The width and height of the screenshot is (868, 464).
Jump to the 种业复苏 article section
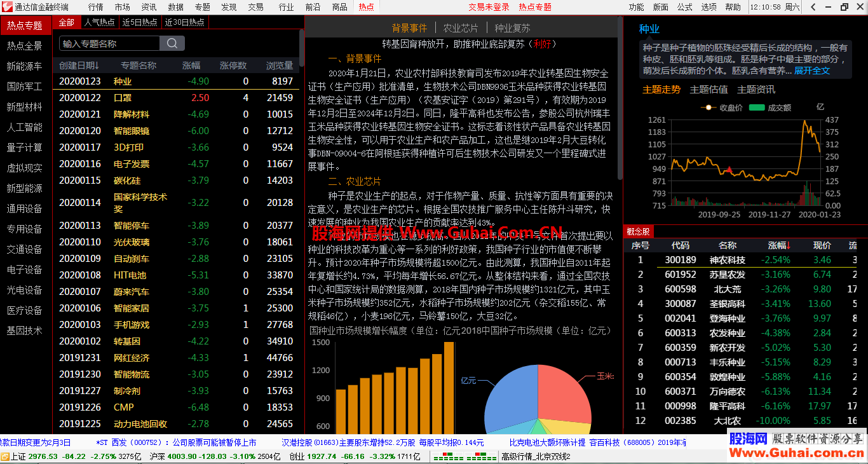[512, 28]
